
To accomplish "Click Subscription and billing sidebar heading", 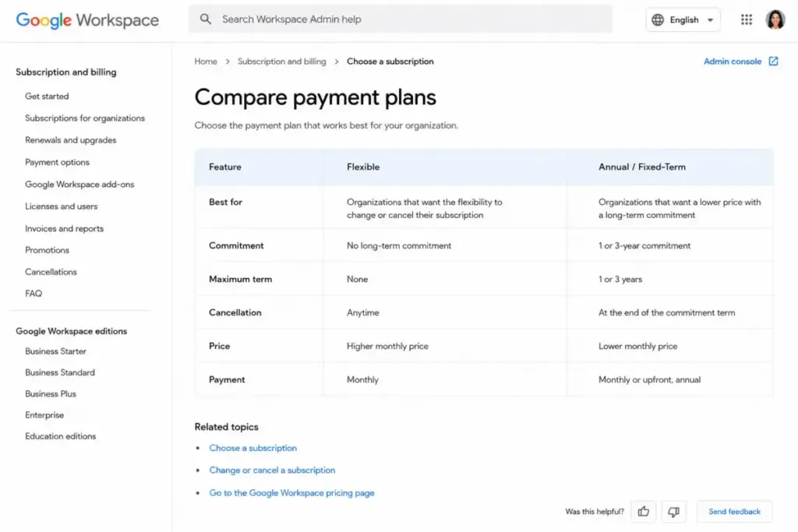I will (x=66, y=72).
